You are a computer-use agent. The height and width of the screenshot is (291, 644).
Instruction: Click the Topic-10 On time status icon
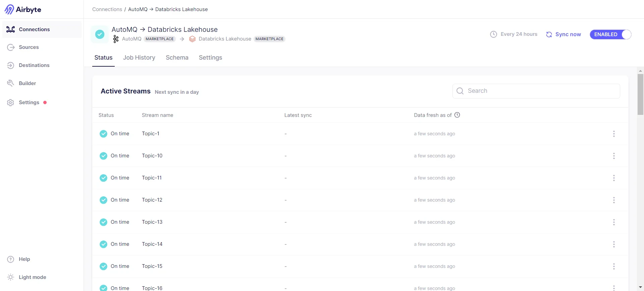103,156
